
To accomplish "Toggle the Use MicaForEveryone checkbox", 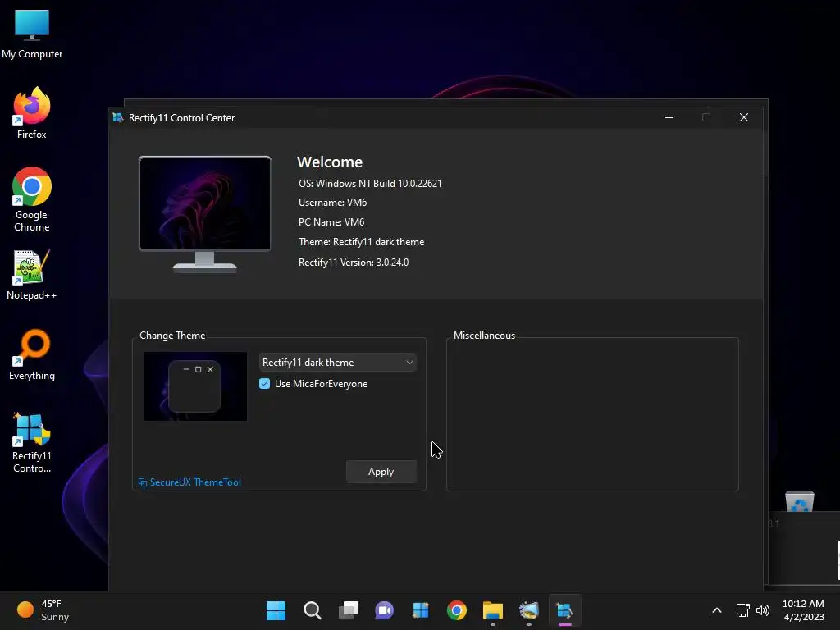I will pyautogui.click(x=265, y=384).
